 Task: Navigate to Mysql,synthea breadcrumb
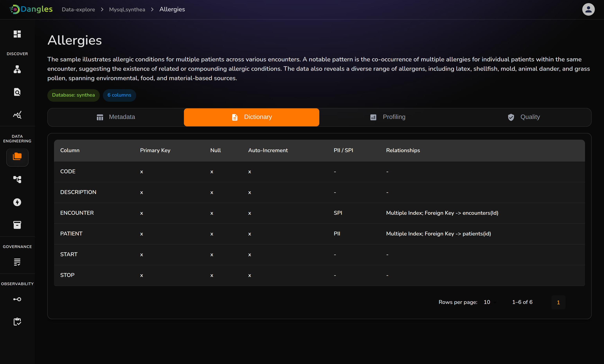pyautogui.click(x=127, y=9)
